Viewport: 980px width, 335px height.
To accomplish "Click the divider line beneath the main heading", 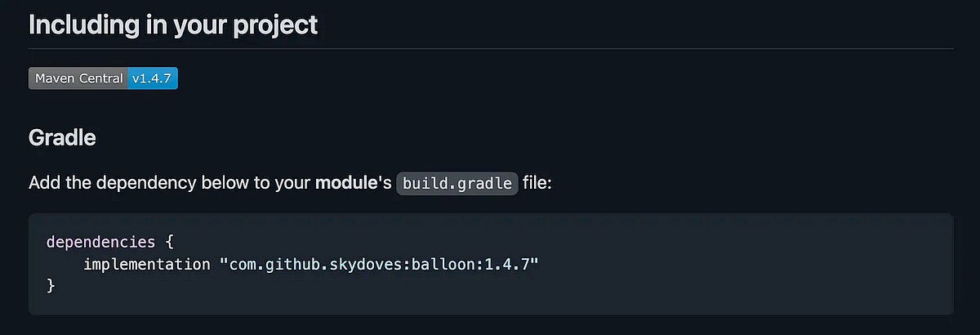I will click(x=490, y=49).
